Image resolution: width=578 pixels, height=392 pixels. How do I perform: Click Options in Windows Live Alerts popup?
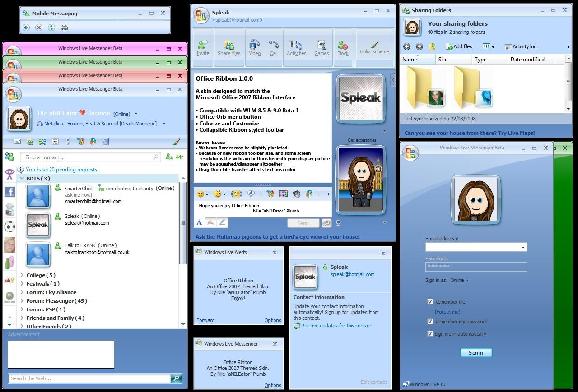point(273,320)
